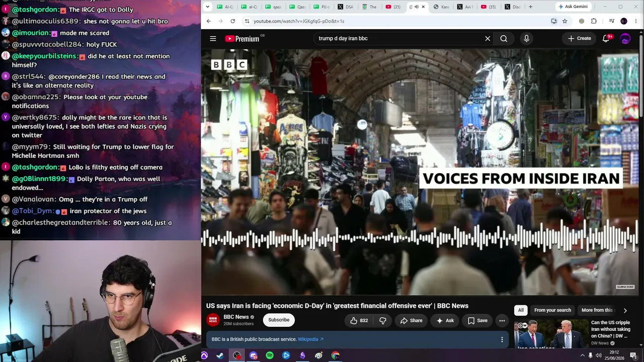
Task: Click the BBC News channel name
Action: [x=236, y=317]
